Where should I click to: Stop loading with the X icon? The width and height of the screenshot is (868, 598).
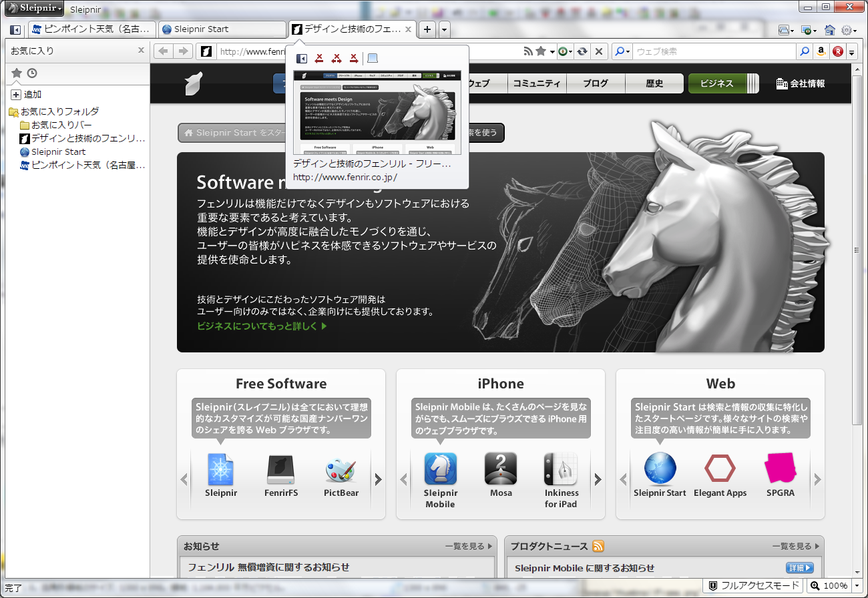[599, 51]
